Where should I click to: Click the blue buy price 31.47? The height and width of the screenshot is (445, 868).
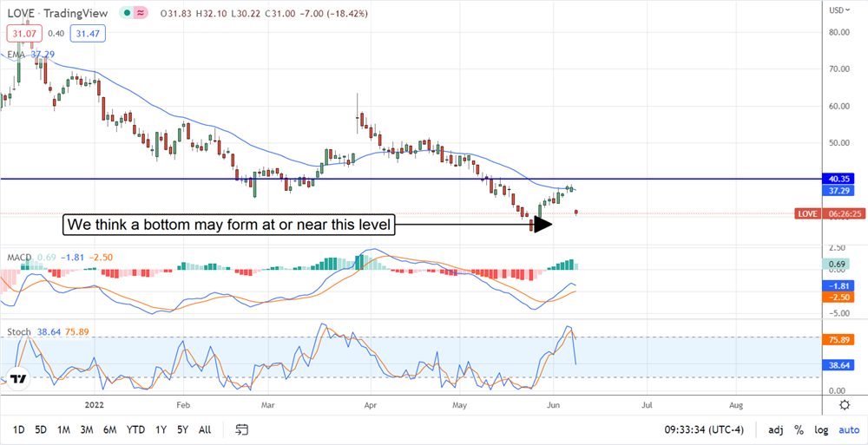click(88, 33)
